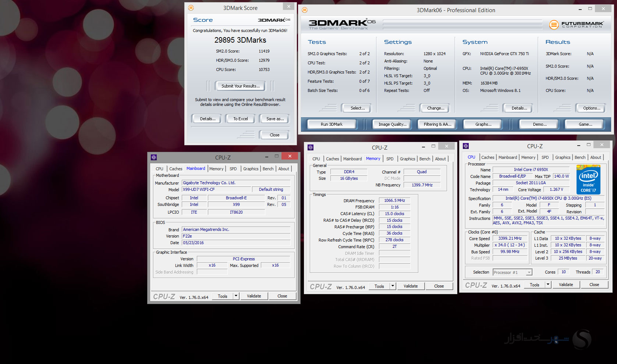Viewport: 617px width, 364px height.
Task: Expand the Tools arrow in the CPU-Z Mainboard window
Action: coord(236,296)
